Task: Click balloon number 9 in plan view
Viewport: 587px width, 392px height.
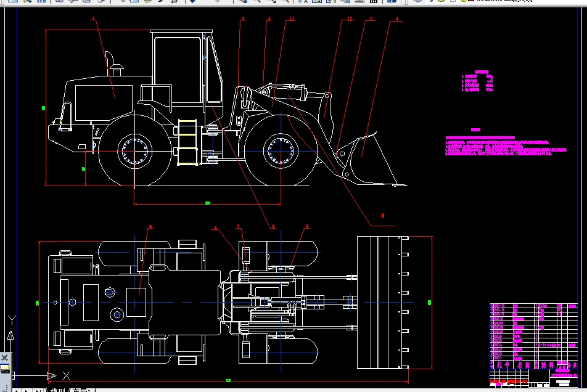Action: tap(150, 227)
